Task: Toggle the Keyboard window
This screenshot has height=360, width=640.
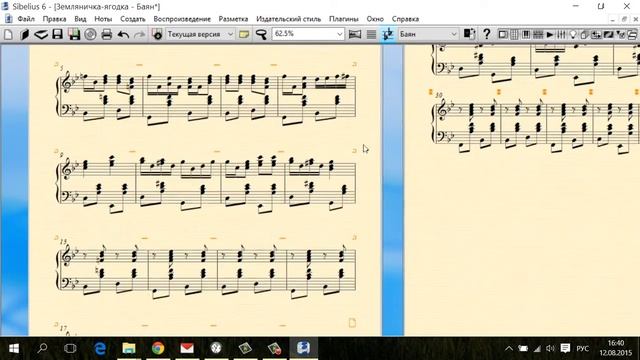Action: coord(526,34)
